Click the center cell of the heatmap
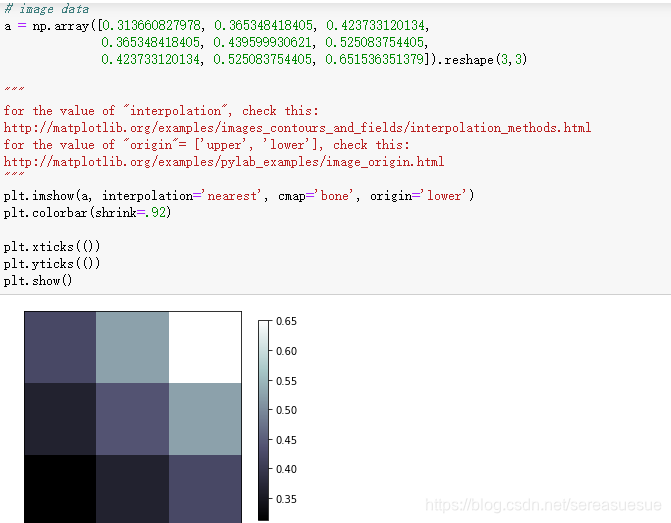The width and height of the screenshot is (671, 523). 132,419
